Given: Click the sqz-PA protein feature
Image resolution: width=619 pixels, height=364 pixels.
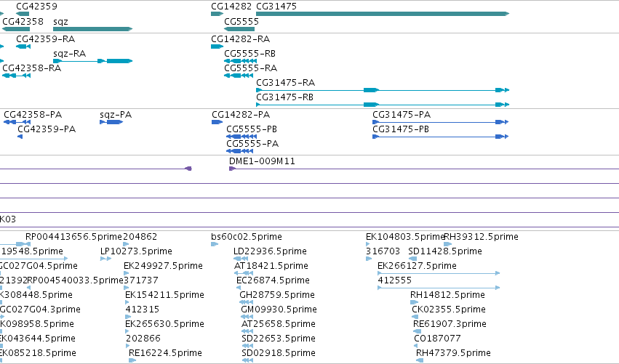Looking at the screenshot, I should (x=111, y=122).
